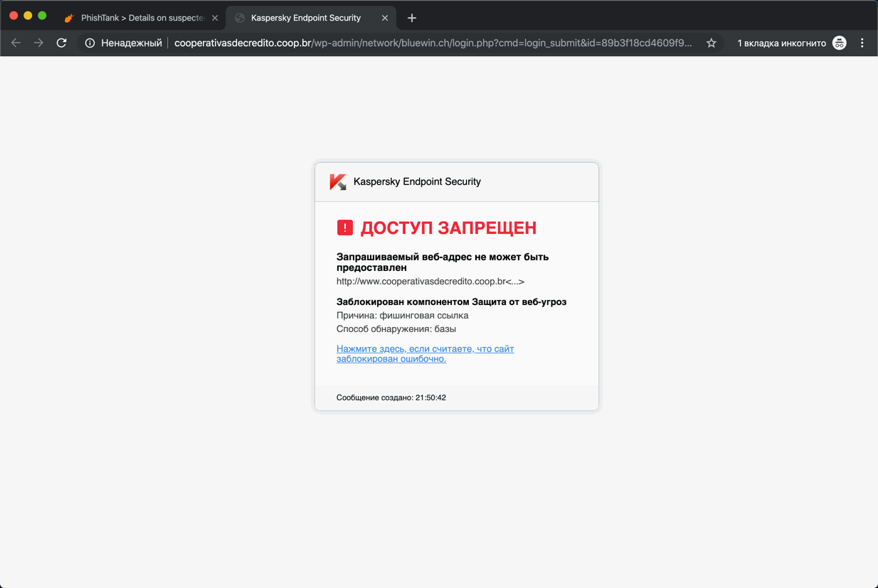Click the address bar URL field
Image resolution: width=878 pixels, height=588 pixels.
(433, 43)
